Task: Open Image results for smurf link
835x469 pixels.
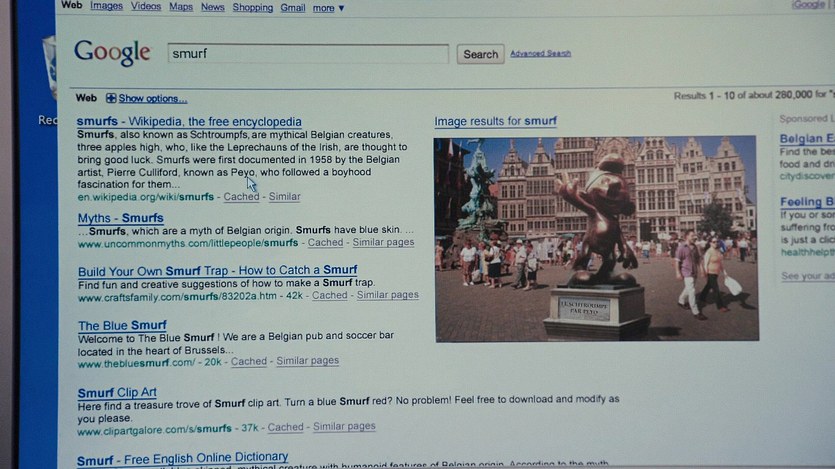Action: (x=495, y=122)
